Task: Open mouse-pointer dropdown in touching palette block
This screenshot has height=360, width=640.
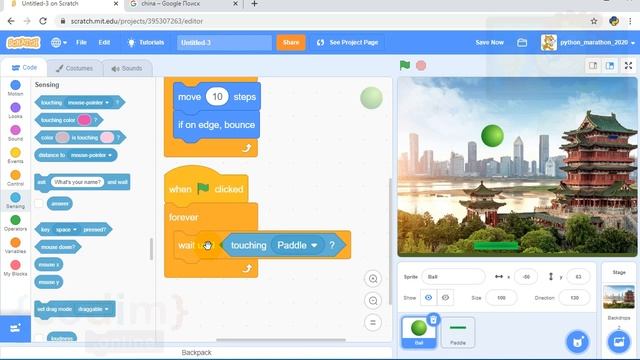Action: point(88,102)
